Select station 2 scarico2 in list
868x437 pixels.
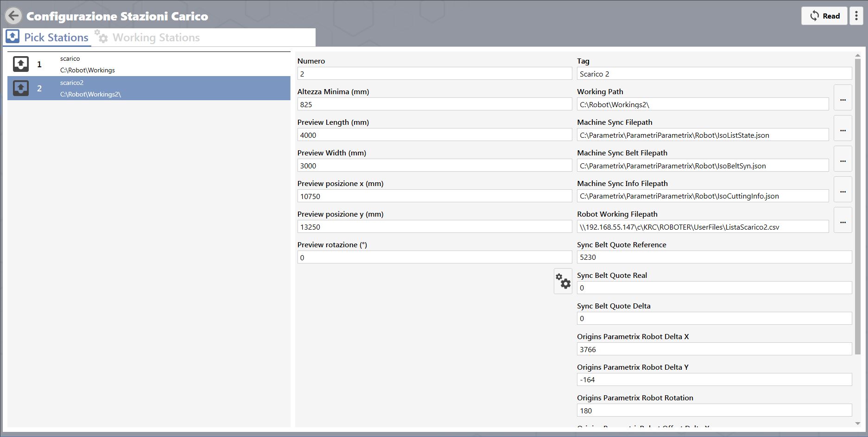tap(149, 88)
